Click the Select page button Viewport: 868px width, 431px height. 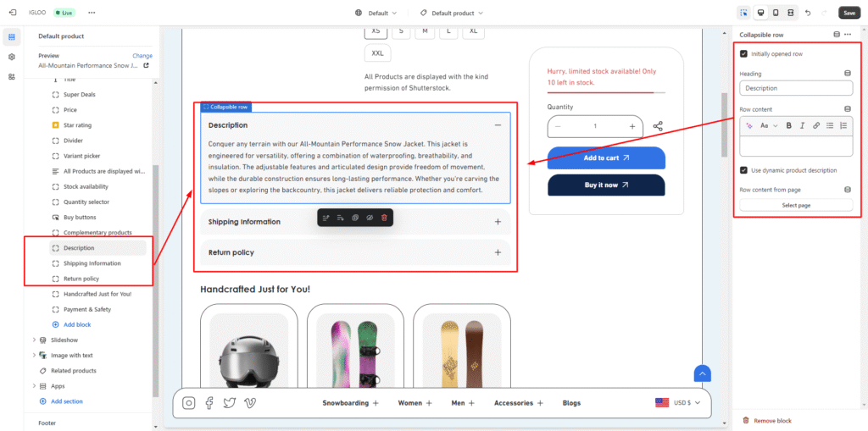coord(796,205)
